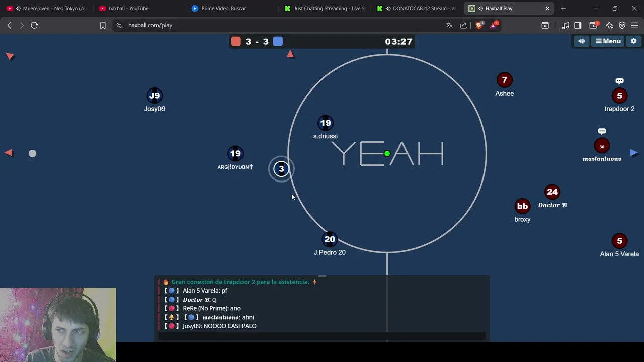The width and height of the screenshot is (644, 362).
Task: Click player disc s.driussi number 19
Action: [326, 123]
